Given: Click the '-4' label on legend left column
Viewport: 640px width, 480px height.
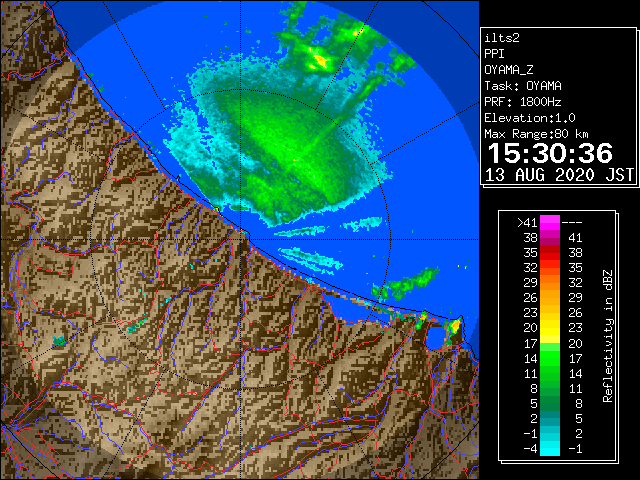Looking at the screenshot, I should [530, 449].
